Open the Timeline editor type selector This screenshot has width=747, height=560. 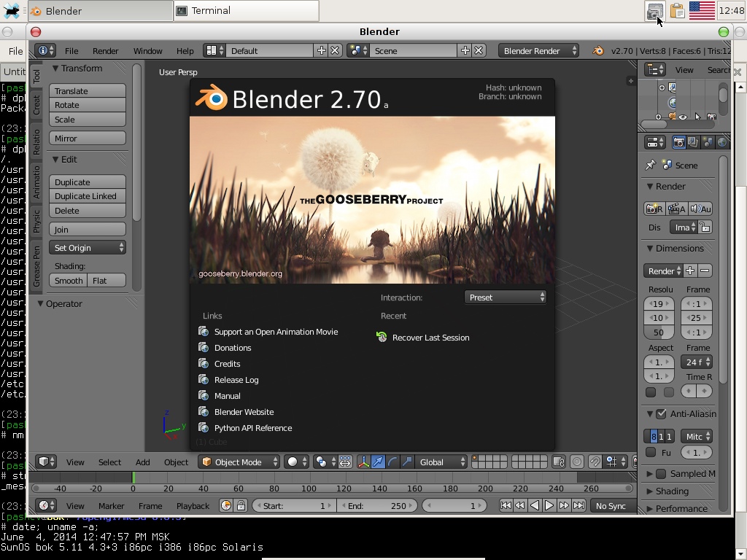(x=46, y=506)
